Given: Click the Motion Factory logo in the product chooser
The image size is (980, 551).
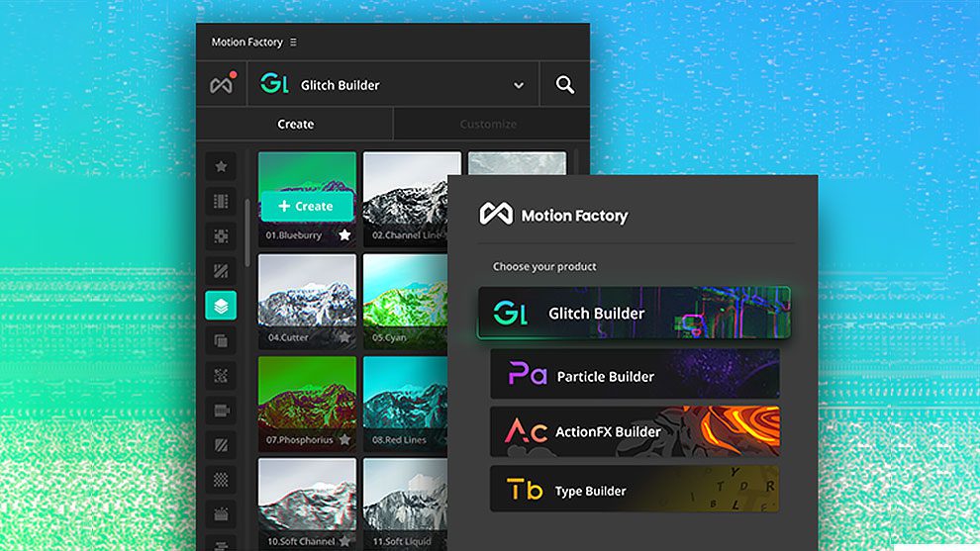Looking at the screenshot, I should 496,215.
